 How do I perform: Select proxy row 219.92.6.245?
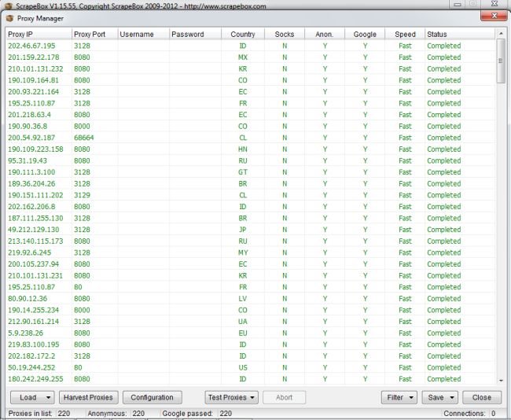251,252
